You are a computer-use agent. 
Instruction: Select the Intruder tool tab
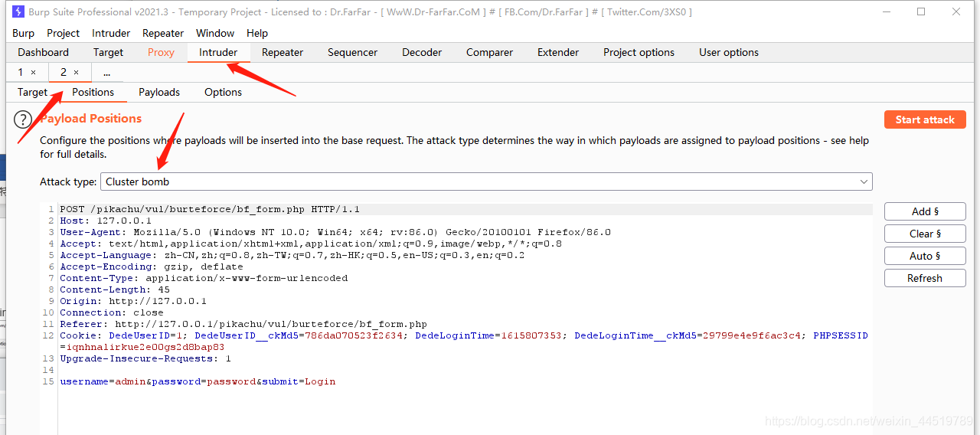click(218, 52)
